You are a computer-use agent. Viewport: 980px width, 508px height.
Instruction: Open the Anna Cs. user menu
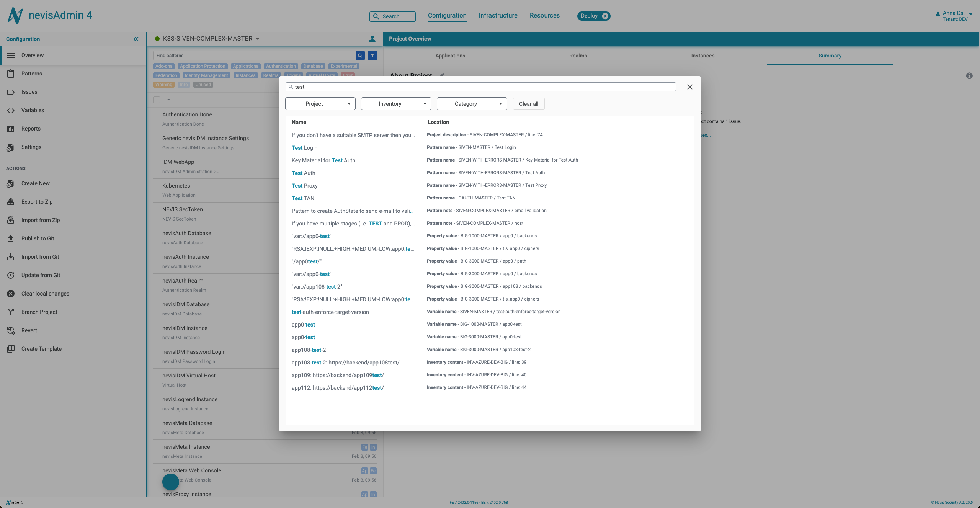pyautogui.click(x=954, y=16)
